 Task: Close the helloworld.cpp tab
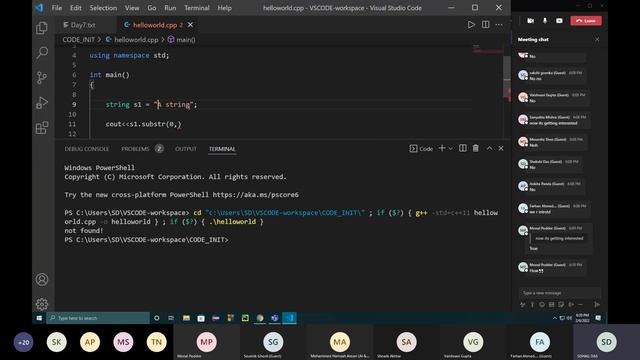coord(190,25)
